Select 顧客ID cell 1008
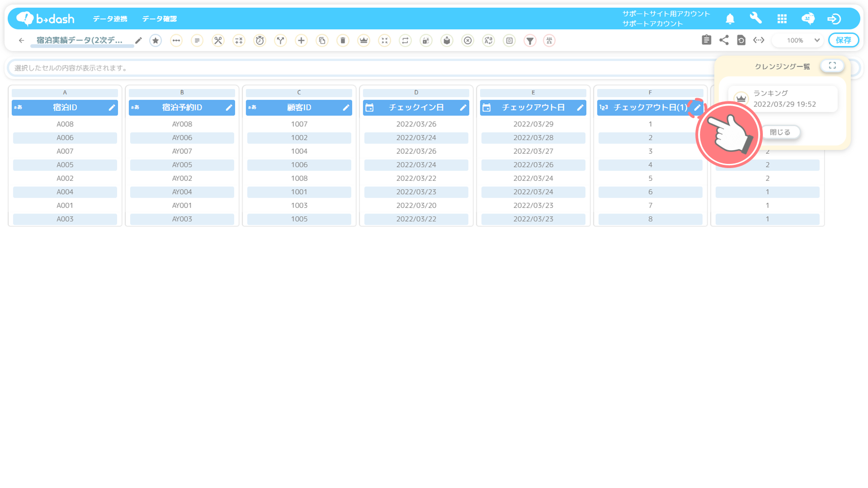Screen dimensions: 868x488 (299, 178)
